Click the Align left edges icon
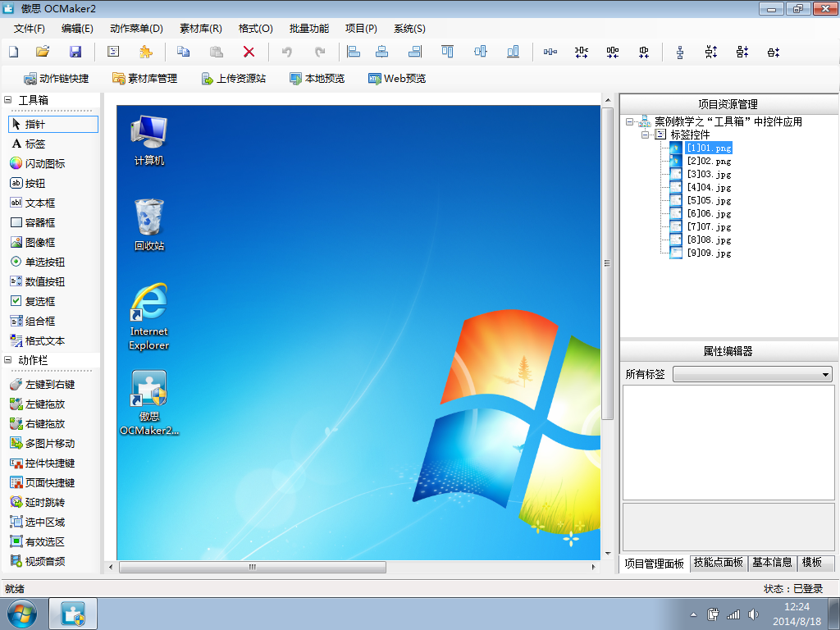Image resolution: width=840 pixels, height=630 pixels. pyautogui.click(x=353, y=52)
